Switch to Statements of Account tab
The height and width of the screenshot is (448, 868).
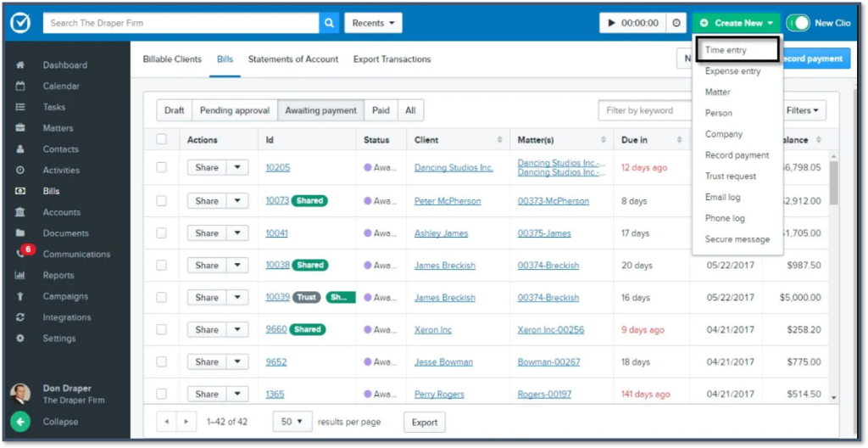(293, 59)
